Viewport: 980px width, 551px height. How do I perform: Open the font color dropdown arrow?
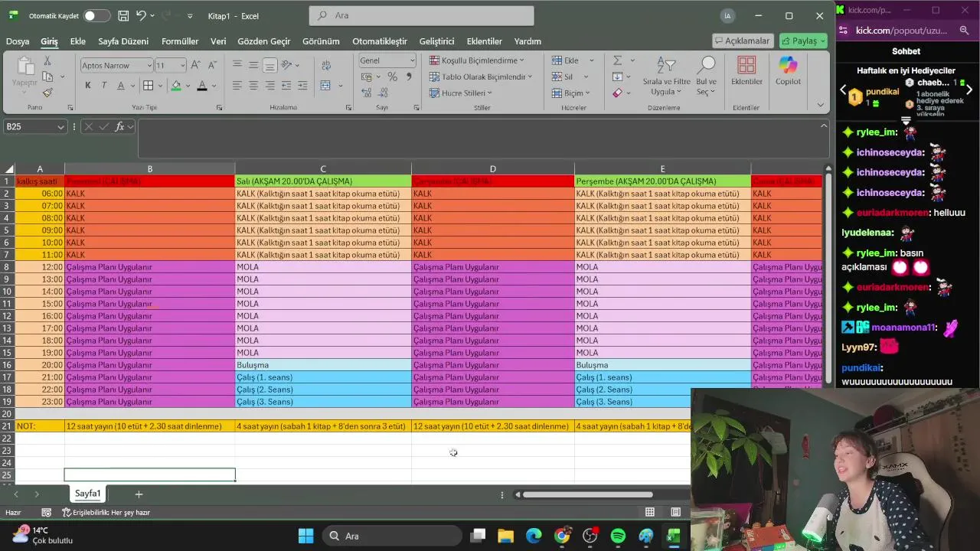tap(214, 86)
